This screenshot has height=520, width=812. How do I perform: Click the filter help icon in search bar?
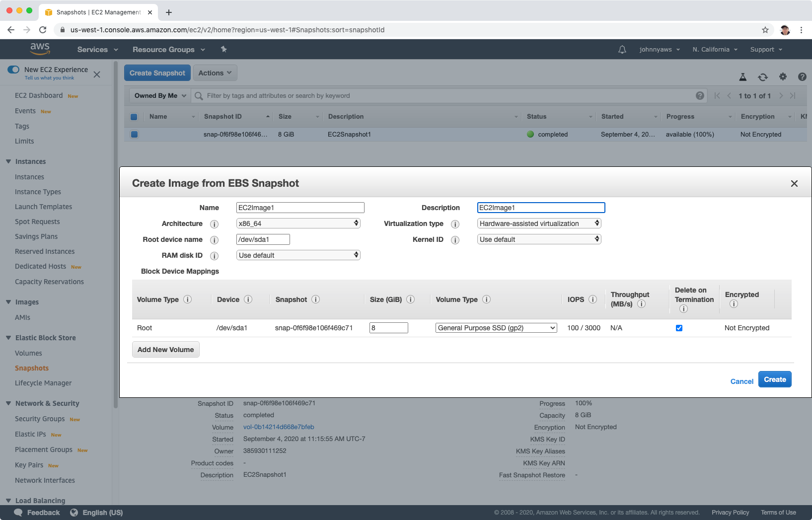pyautogui.click(x=700, y=96)
